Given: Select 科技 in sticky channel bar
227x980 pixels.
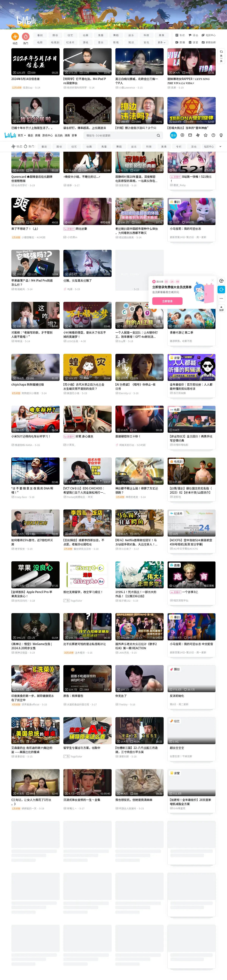Looking at the screenshot, I should click(x=149, y=146).
